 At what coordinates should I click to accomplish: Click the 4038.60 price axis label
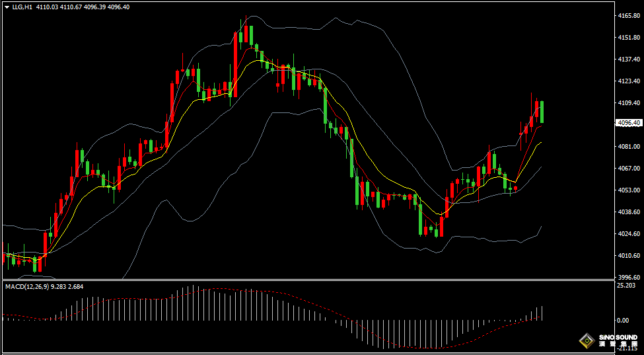629,212
